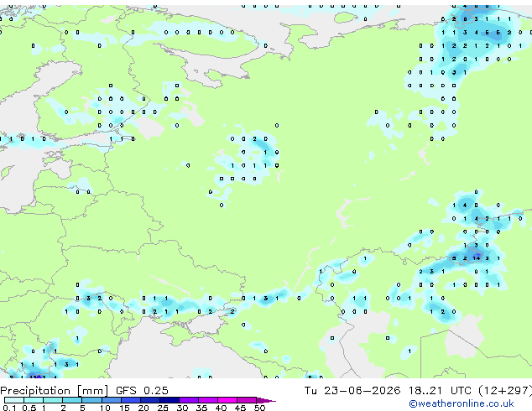Screen dimensions: 532x411
Task: Click the 1–2 mm legend color swatch
Action: pyautogui.click(x=53, y=400)
